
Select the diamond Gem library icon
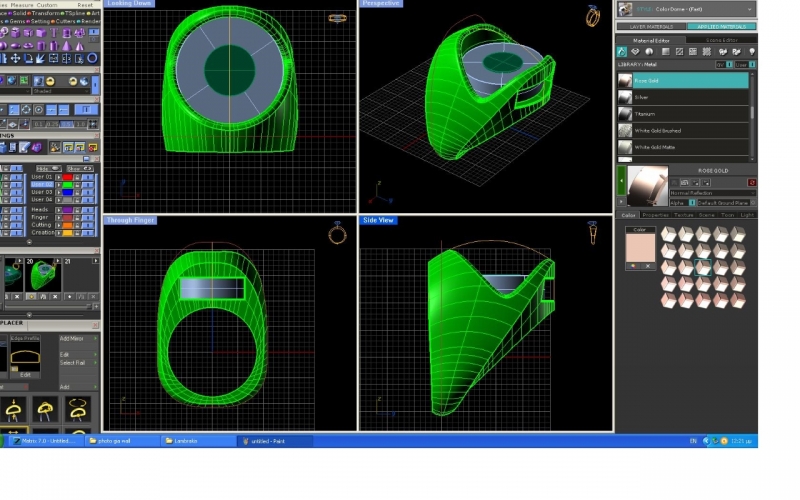click(x=635, y=52)
